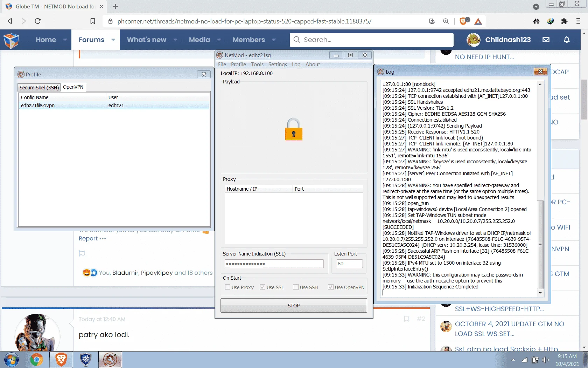Click the Listen Port field

(x=349, y=264)
